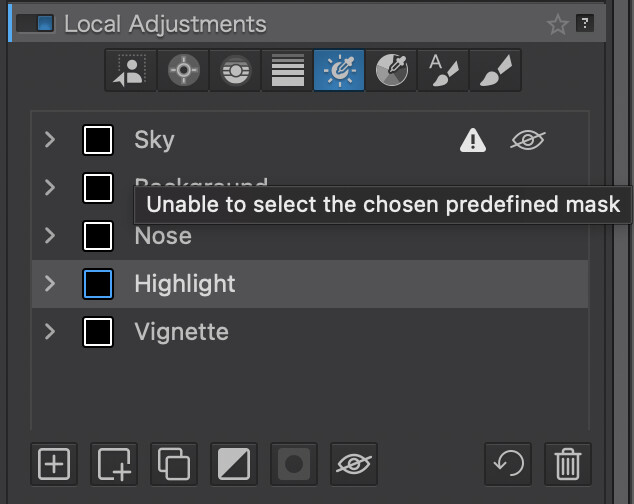Invert the selected mask

pos(234,464)
